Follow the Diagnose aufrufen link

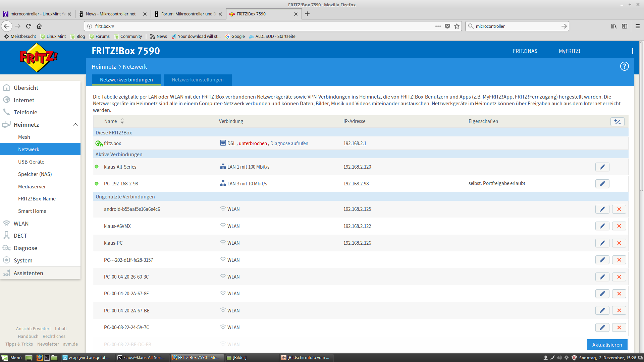289,143
